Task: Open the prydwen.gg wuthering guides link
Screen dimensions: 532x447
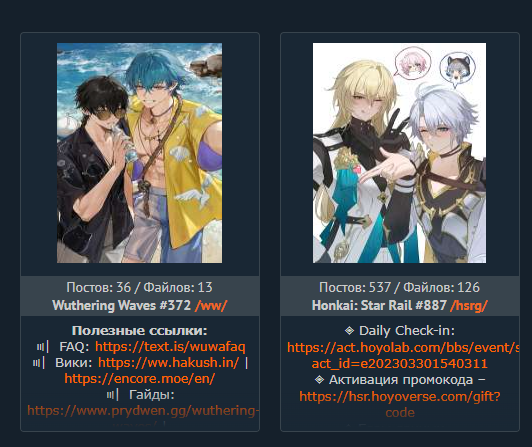Action: tap(143, 411)
